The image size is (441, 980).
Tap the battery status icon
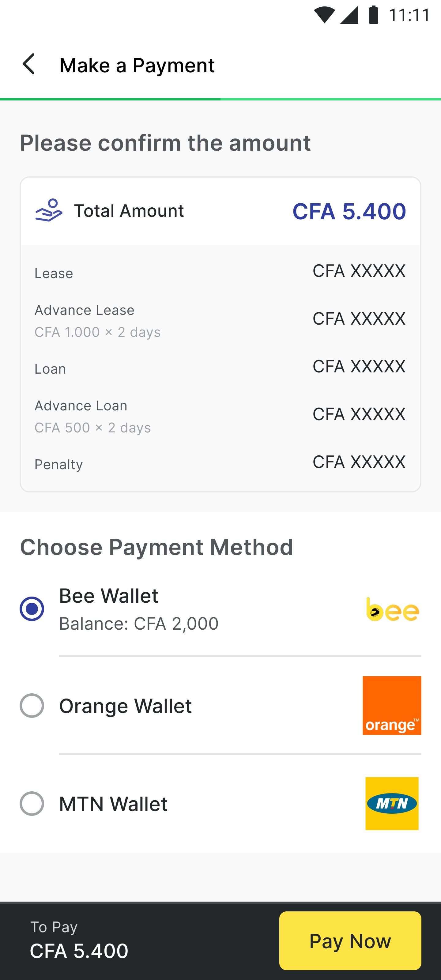point(374,15)
